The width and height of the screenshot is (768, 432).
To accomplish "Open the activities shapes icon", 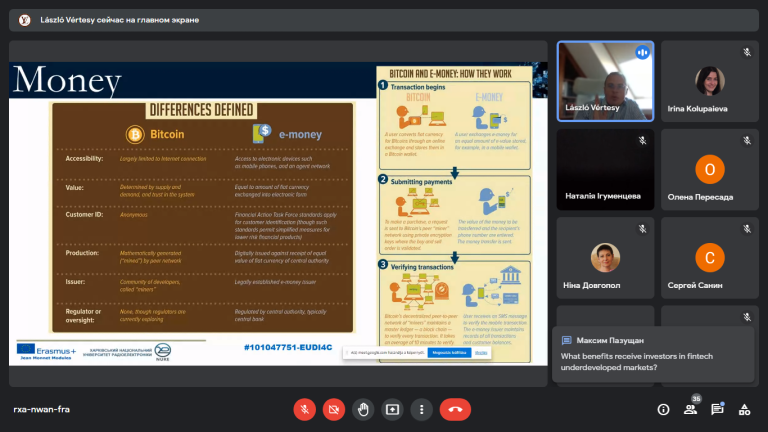I will [x=744, y=409].
